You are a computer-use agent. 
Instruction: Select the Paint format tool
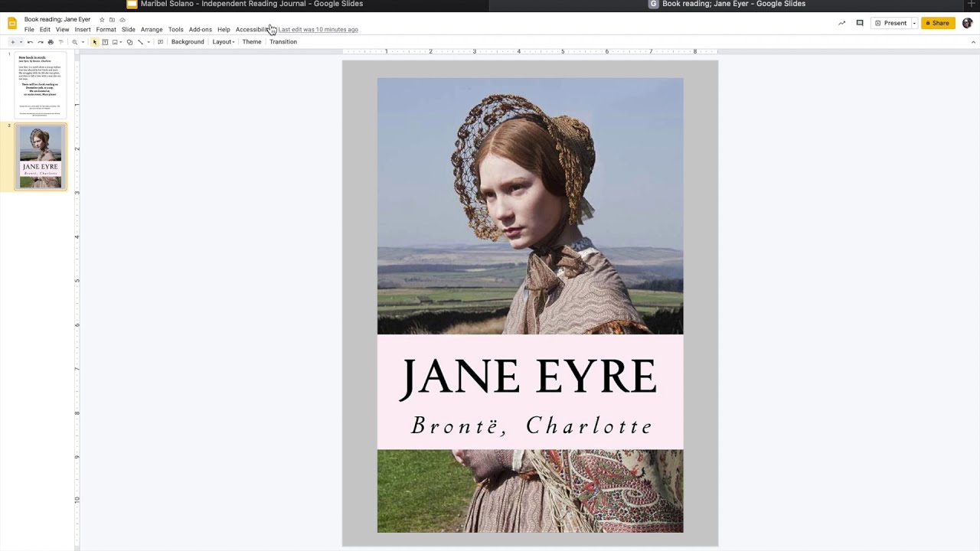click(61, 42)
